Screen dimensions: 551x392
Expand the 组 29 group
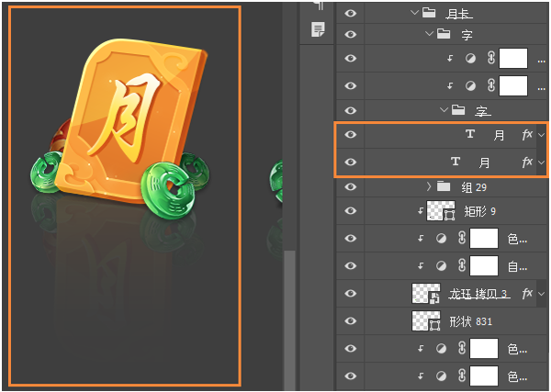point(429,186)
